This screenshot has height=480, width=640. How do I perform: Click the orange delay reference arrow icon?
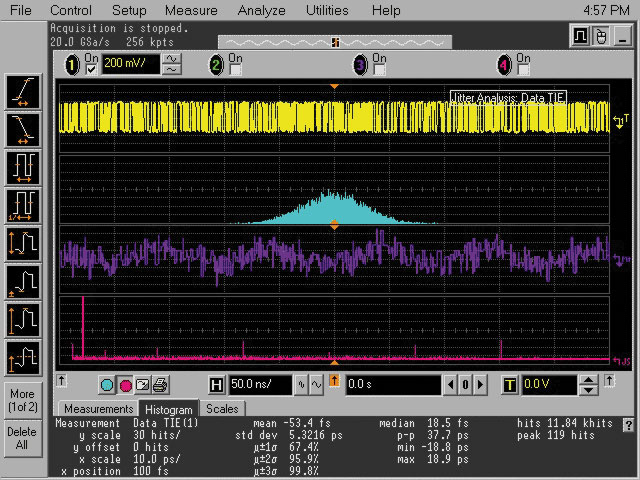click(x=334, y=381)
